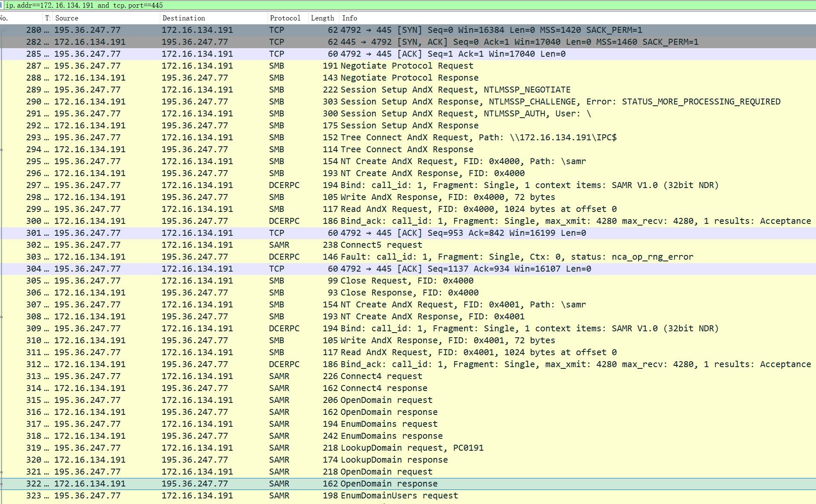
Task: Select OpenDomain response packet 316
Action: click(x=408, y=412)
